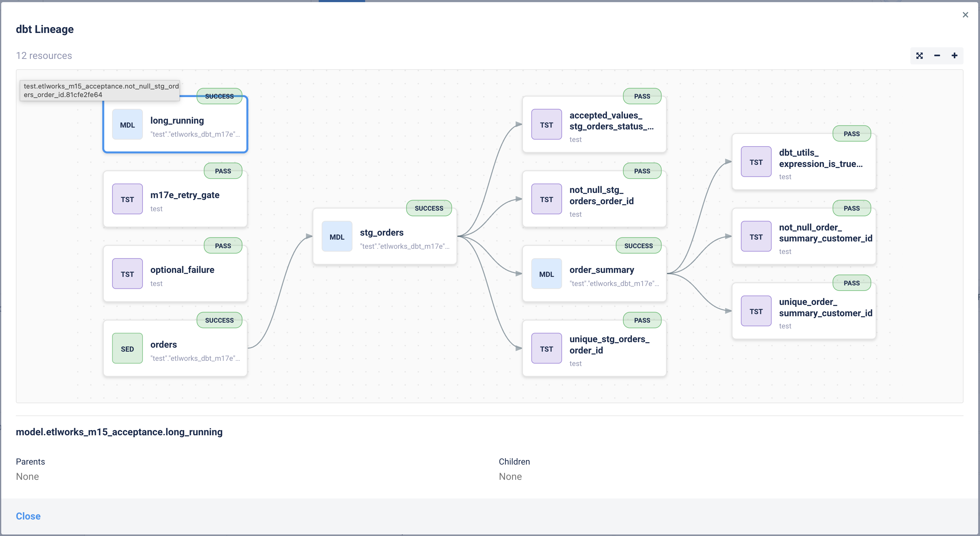Select the accepted_values_stg_orders_status node
This screenshot has height=536, width=980.
click(x=594, y=125)
